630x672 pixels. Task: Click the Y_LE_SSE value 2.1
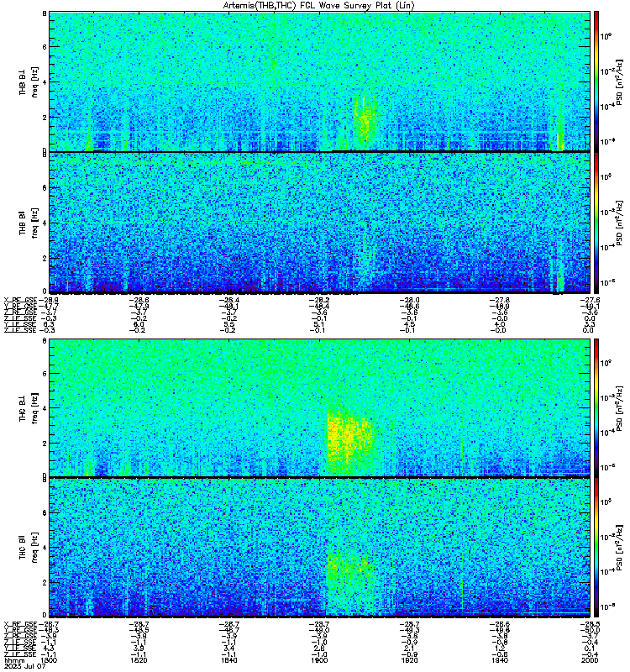pos(410,648)
